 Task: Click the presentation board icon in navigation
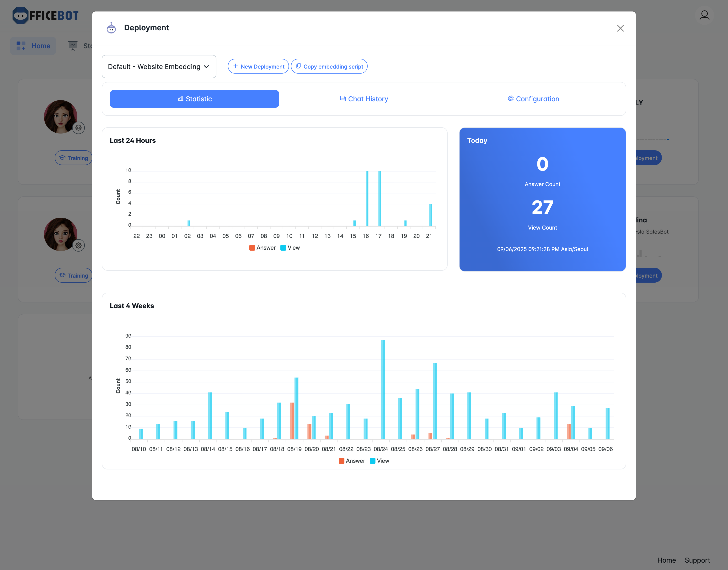pos(73,46)
